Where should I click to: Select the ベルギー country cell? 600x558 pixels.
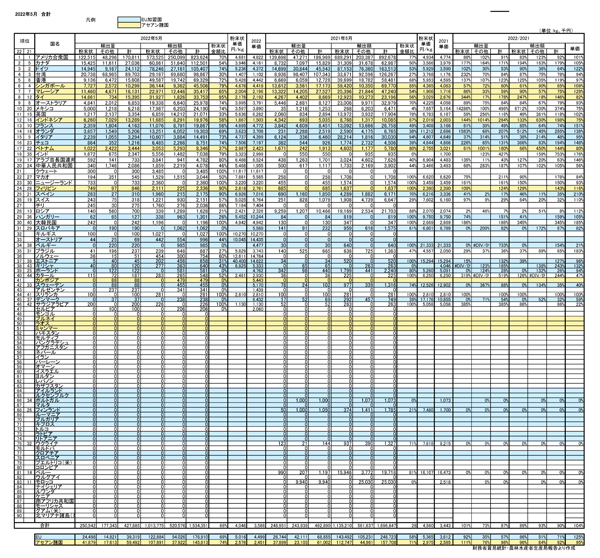point(55,245)
